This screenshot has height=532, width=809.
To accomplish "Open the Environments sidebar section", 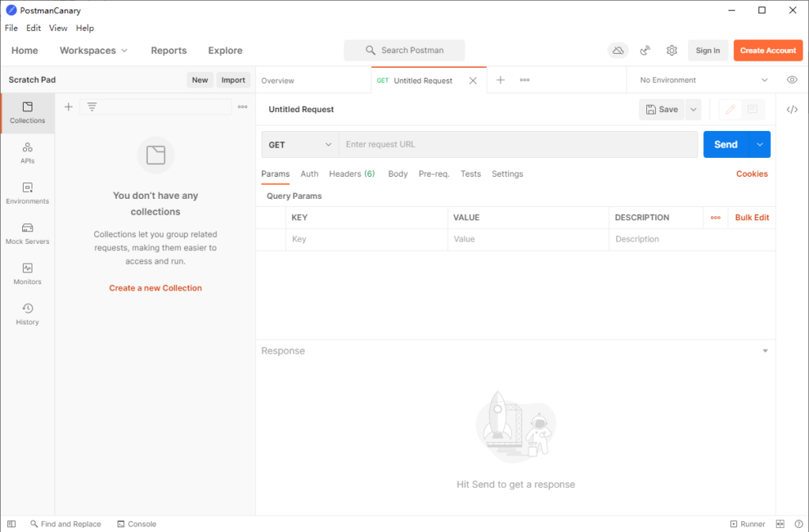I will (28, 193).
